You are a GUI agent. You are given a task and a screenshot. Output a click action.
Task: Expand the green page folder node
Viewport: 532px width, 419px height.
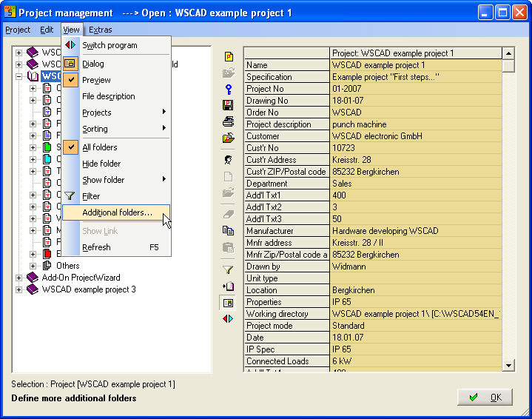pos(33,147)
